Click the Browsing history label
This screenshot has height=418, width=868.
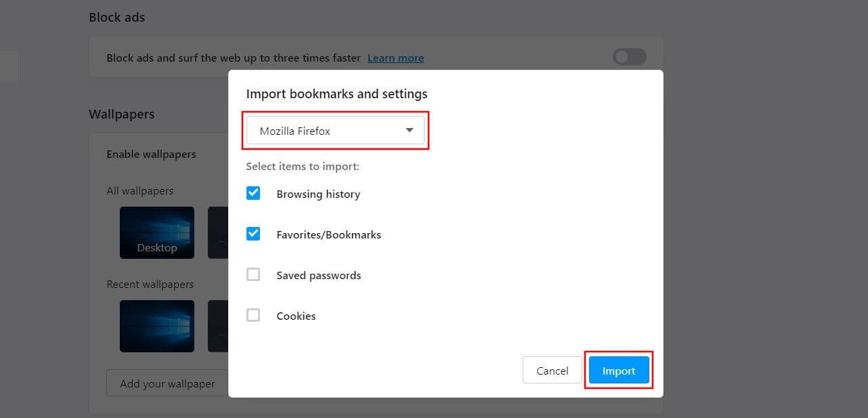318,194
